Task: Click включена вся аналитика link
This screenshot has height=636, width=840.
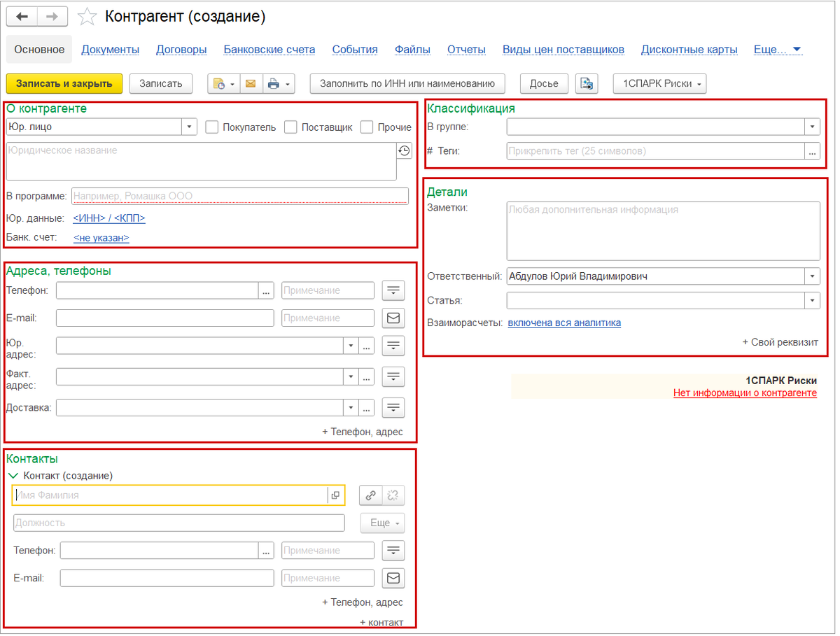Action: click(564, 323)
